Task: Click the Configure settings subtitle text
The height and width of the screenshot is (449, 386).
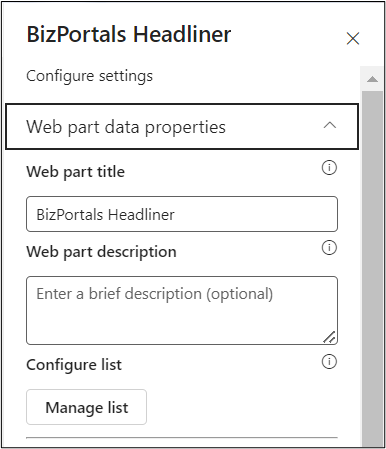Action: [x=89, y=76]
